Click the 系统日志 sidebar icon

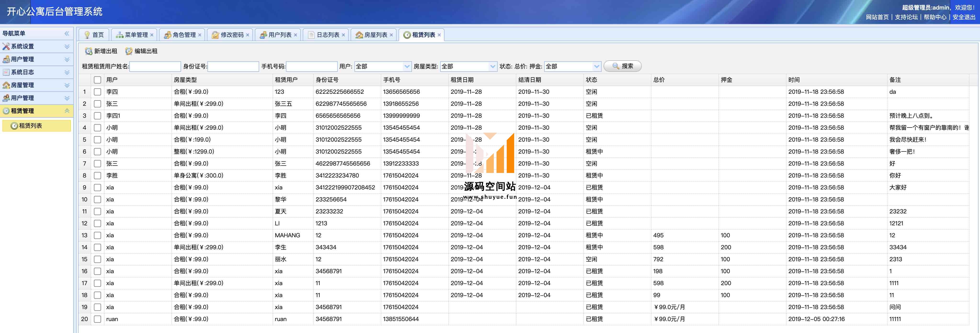(6, 72)
